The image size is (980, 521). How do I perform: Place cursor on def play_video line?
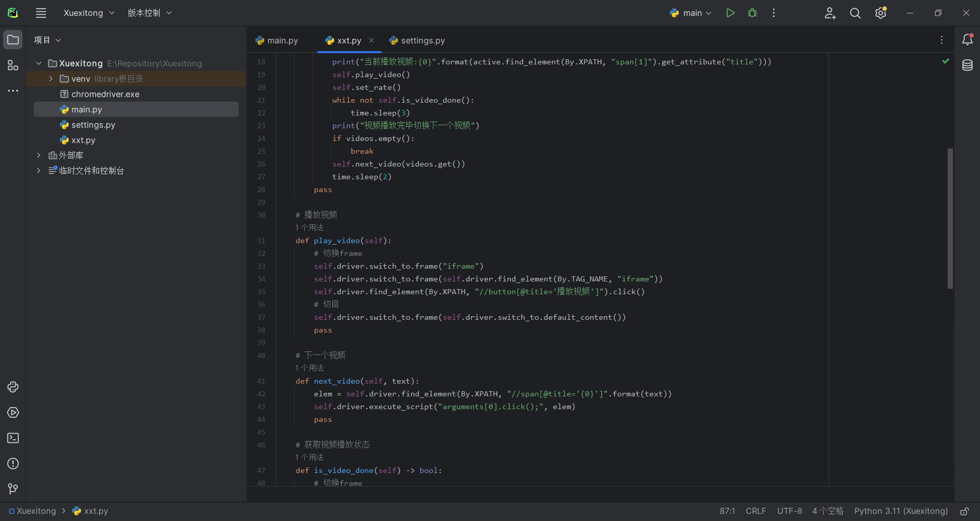pos(344,241)
